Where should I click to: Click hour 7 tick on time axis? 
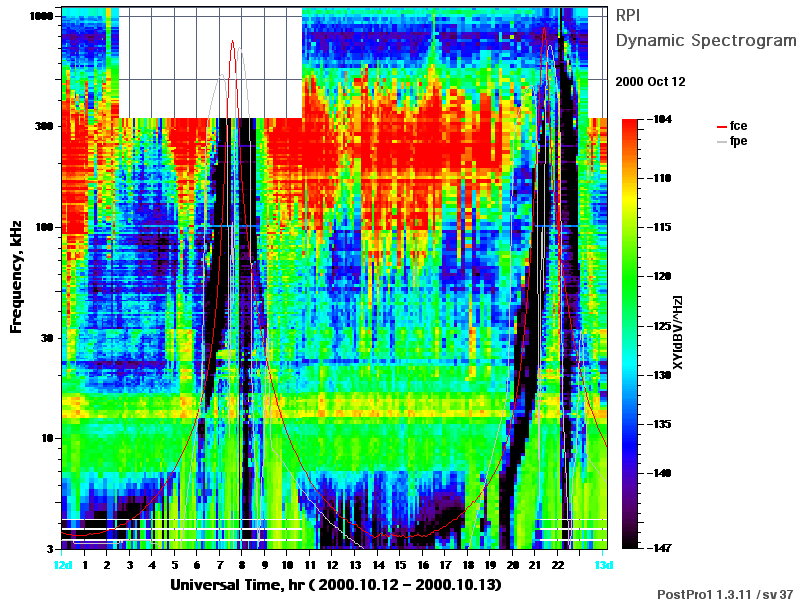pyautogui.click(x=220, y=565)
